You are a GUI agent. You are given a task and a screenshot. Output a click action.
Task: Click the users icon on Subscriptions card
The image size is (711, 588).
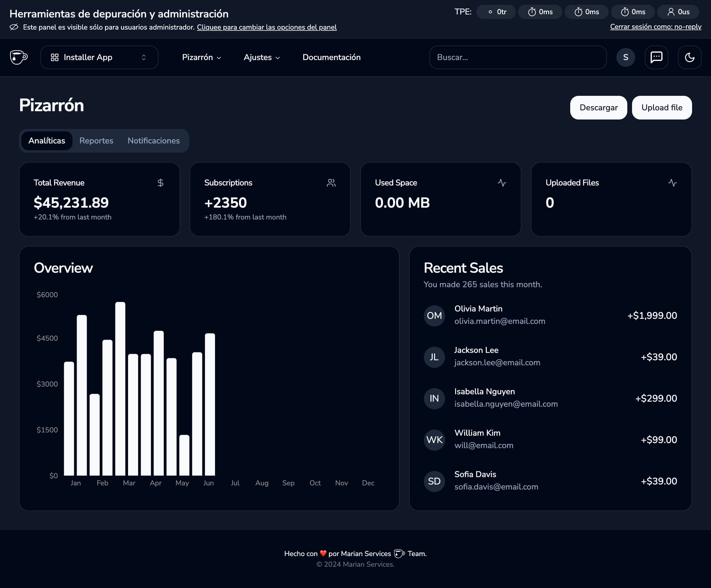[331, 183]
